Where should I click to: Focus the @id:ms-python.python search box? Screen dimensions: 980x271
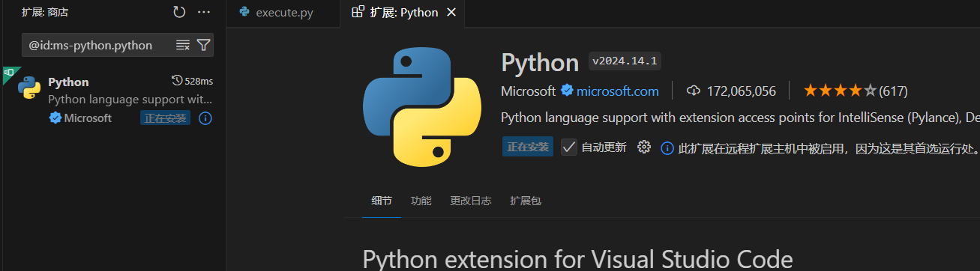pos(97,45)
